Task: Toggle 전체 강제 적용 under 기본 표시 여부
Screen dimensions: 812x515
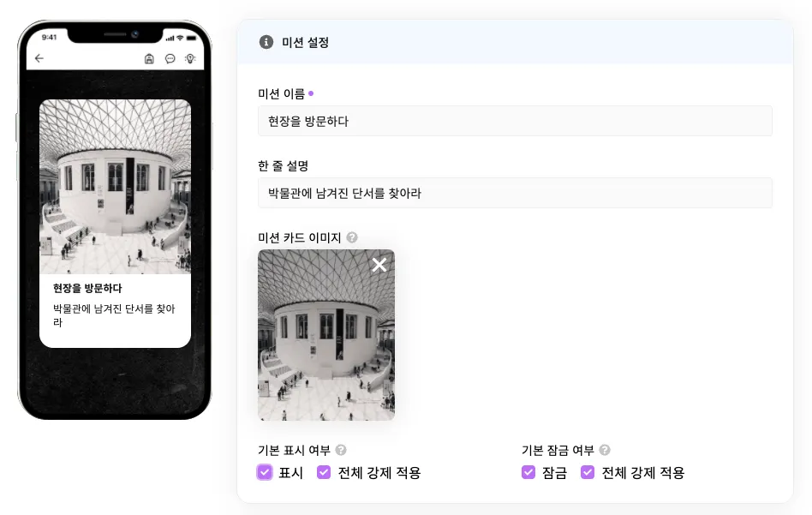Action: [324, 472]
